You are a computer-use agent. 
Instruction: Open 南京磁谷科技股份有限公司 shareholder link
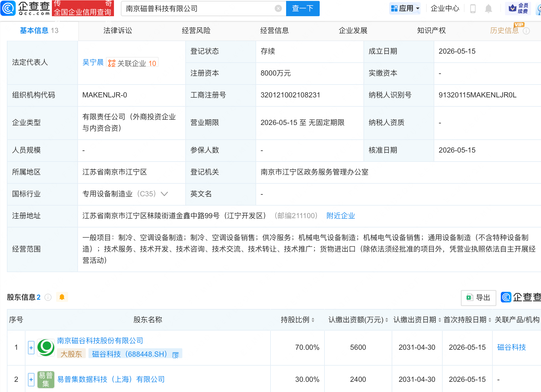[x=100, y=341]
